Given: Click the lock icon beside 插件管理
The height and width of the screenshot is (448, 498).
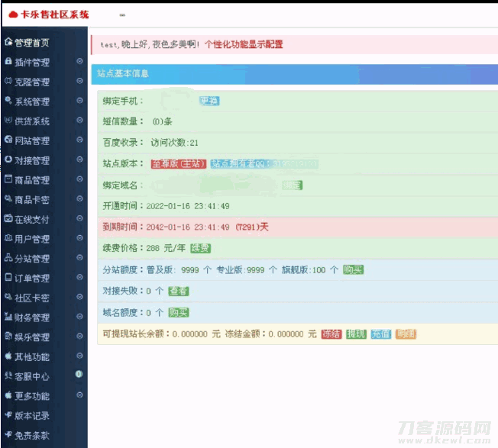Looking at the screenshot, I should click(8, 62).
